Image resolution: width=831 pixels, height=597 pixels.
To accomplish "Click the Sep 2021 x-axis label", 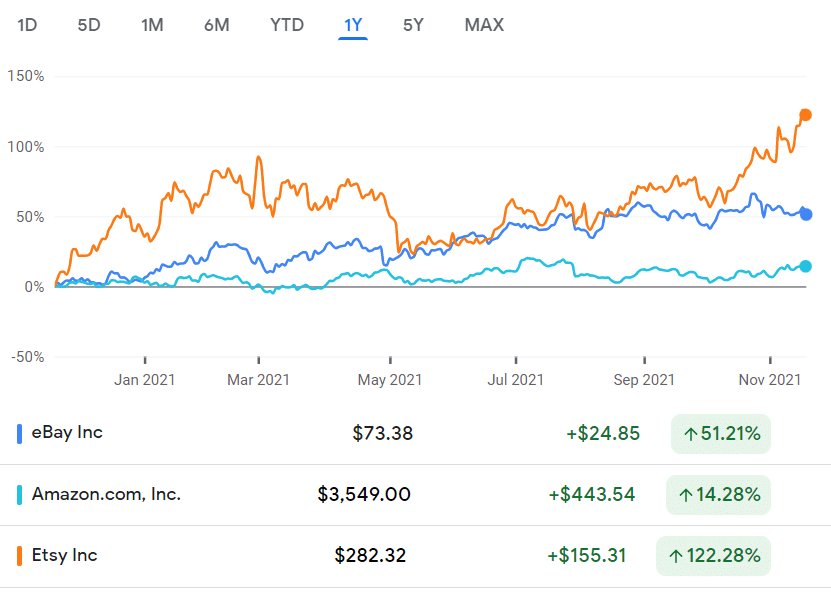I will coord(644,380).
